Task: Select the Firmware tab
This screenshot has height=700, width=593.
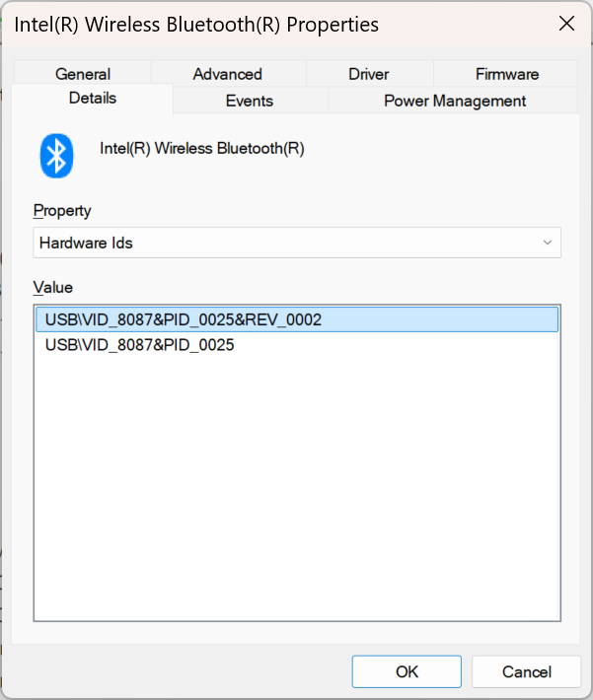Action: pos(506,74)
